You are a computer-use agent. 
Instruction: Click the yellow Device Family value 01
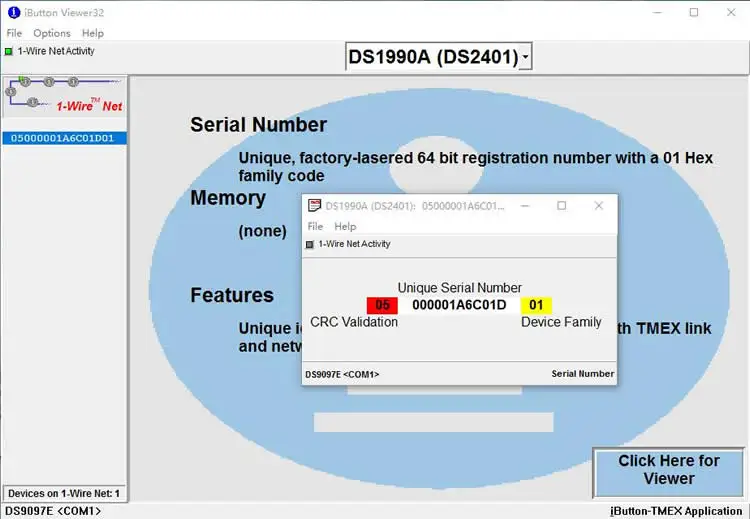536,305
